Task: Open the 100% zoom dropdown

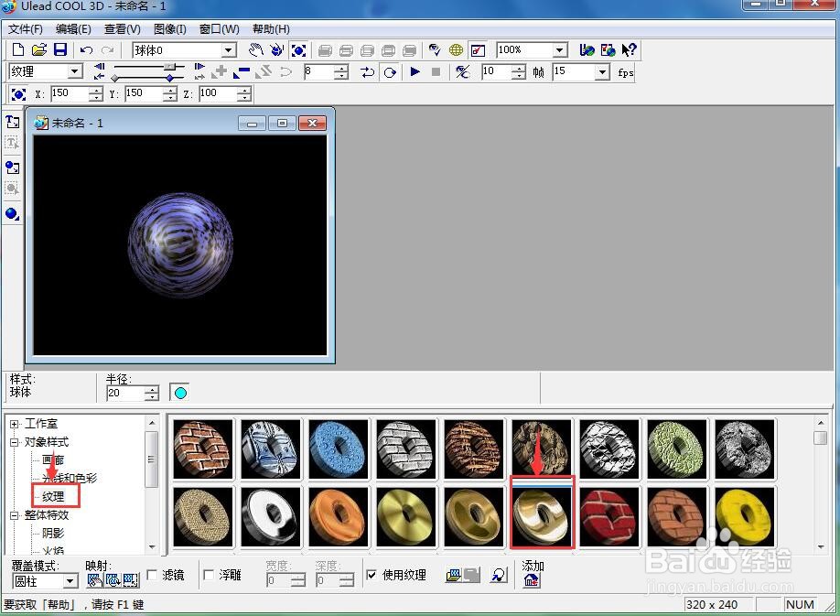Action: 559,50
